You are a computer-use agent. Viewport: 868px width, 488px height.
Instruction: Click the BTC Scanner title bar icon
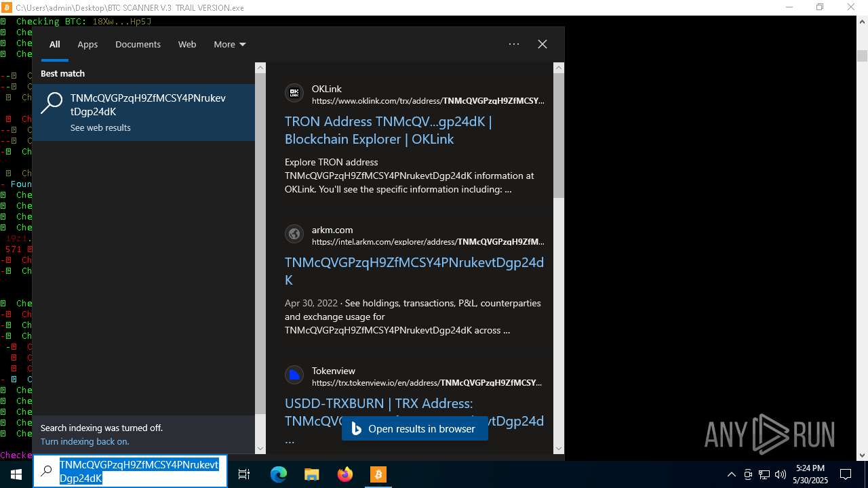7,7
